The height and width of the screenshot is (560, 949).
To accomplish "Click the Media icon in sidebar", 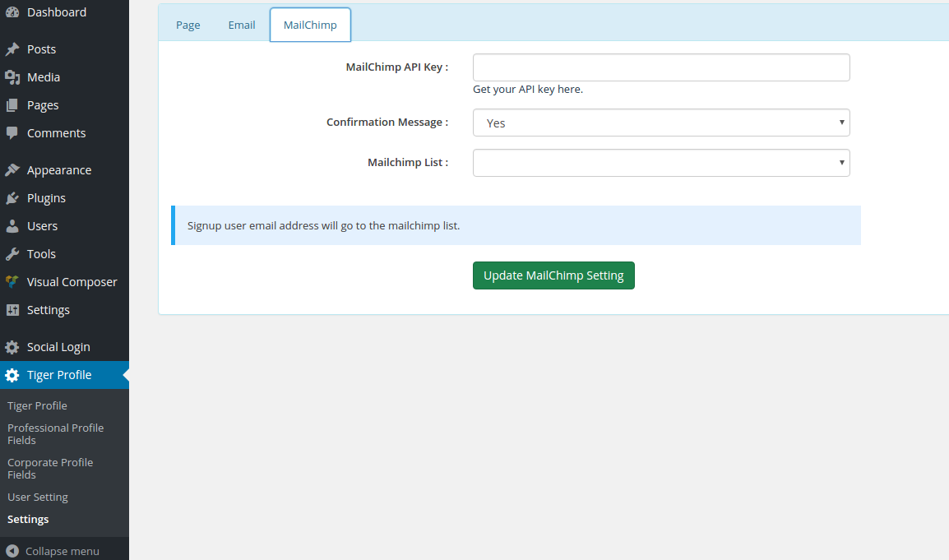I will [12, 76].
